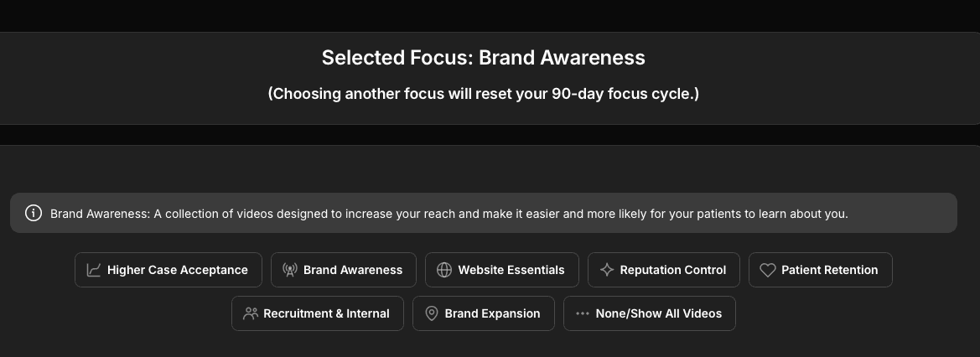This screenshot has height=357, width=980.
Task: Click the heart icon for Patient Retention
Action: (767, 270)
